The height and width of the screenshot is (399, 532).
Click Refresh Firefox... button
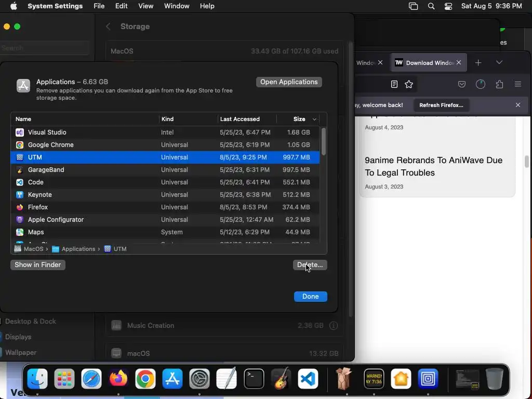441,105
